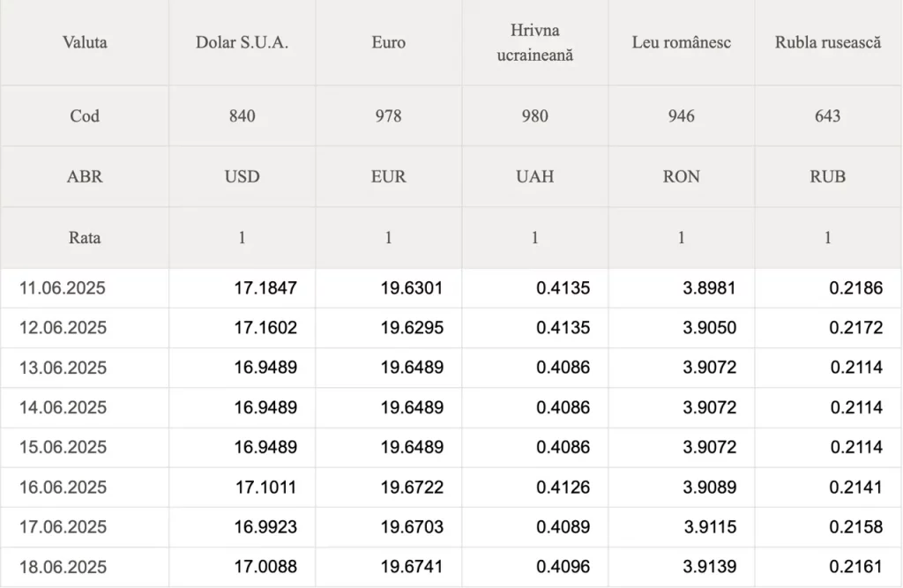
Task: Click the UAH value 0.4126
Action: tap(563, 488)
